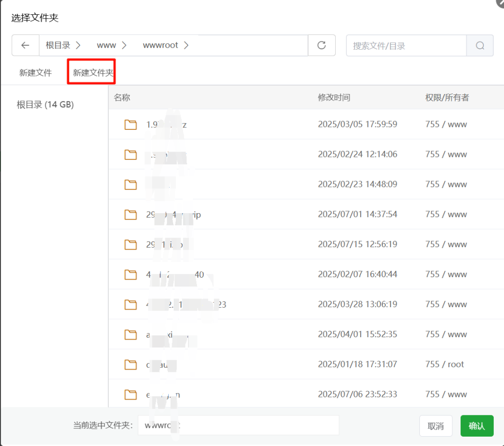Confirm selection with 确认 button
The height and width of the screenshot is (446, 504).
(476, 425)
